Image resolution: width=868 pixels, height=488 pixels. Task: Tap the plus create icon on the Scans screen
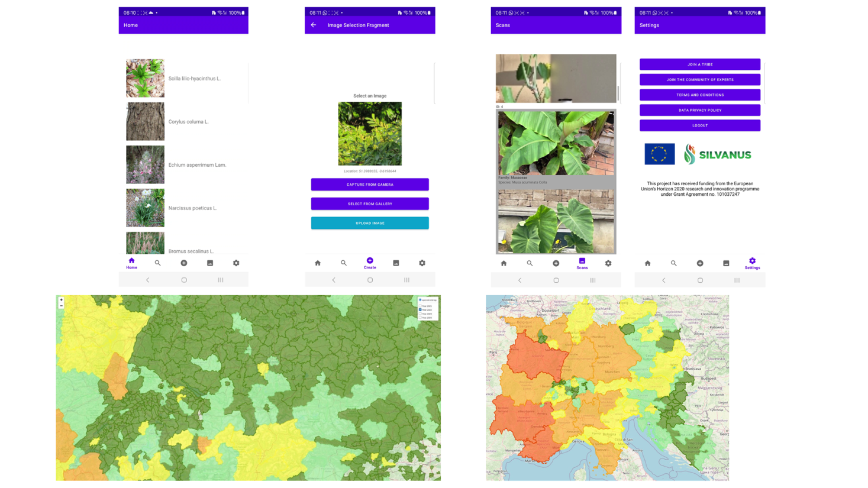pyautogui.click(x=556, y=263)
